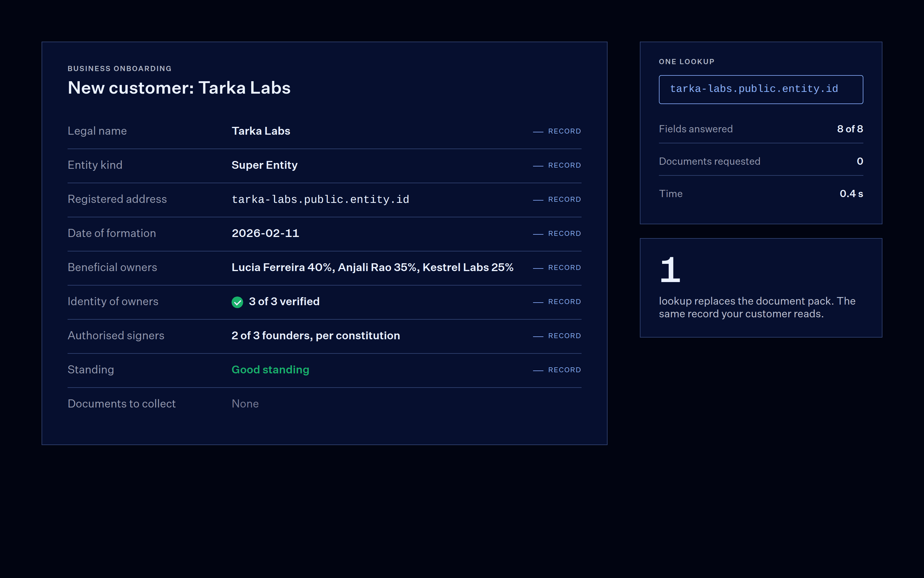The height and width of the screenshot is (578, 924).
Task: Click the 'Identity of owners' label
Action: [113, 302]
